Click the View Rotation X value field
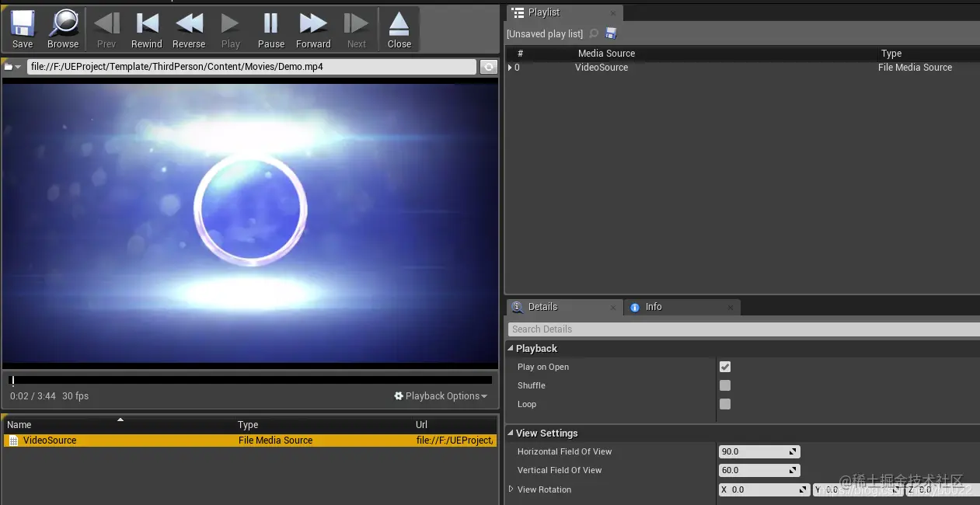Viewport: 980px width, 505px height. pos(764,489)
